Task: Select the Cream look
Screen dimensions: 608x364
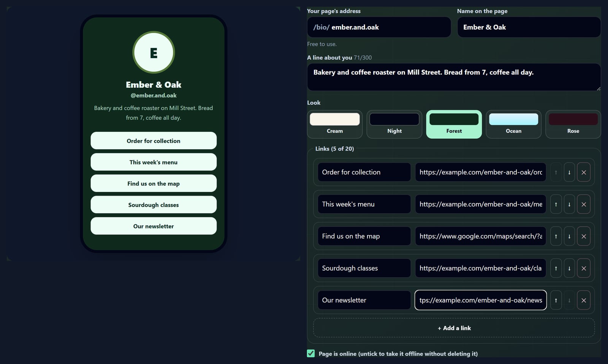Action: 335,124
